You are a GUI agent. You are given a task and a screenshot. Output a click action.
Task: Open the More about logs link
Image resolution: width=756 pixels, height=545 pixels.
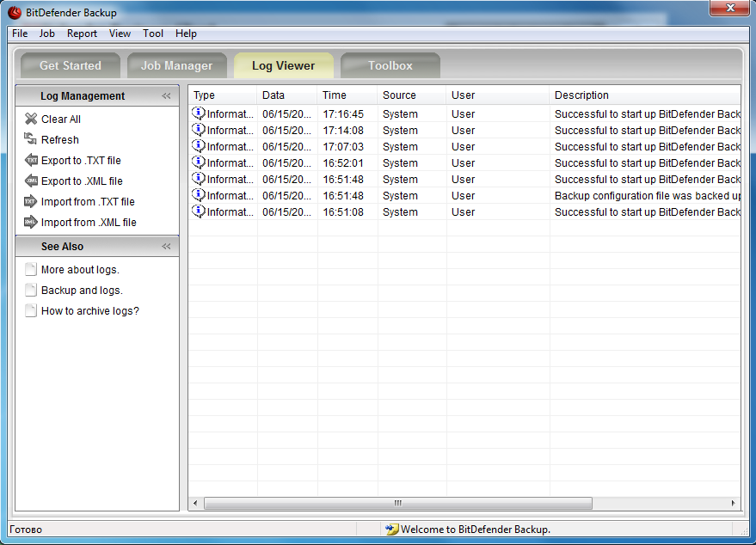80,270
